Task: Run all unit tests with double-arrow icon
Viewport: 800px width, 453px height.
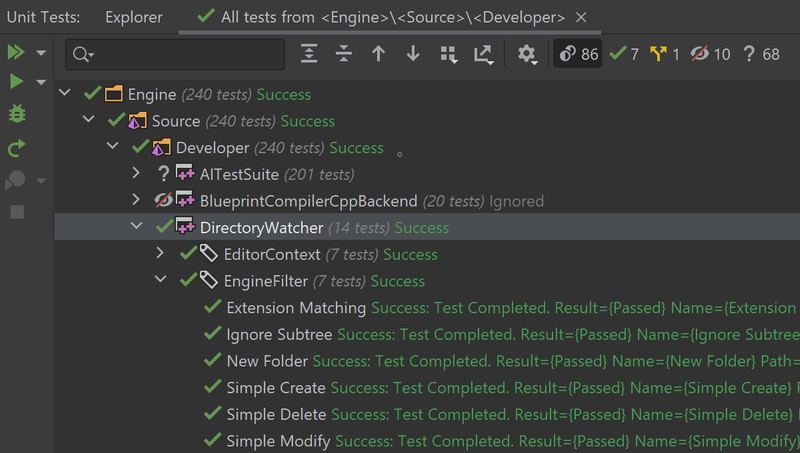Action: 16,52
